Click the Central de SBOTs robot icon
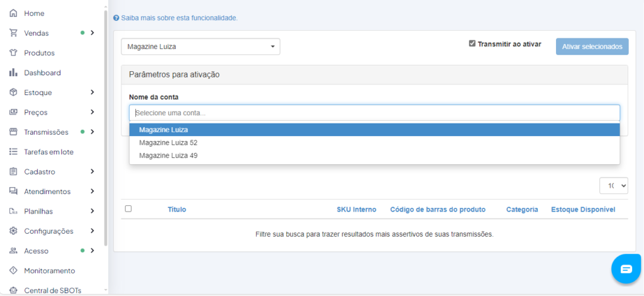Image resolution: width=644 pixels, height=296 pixels. pyautogui.click(x=13, y=290)
